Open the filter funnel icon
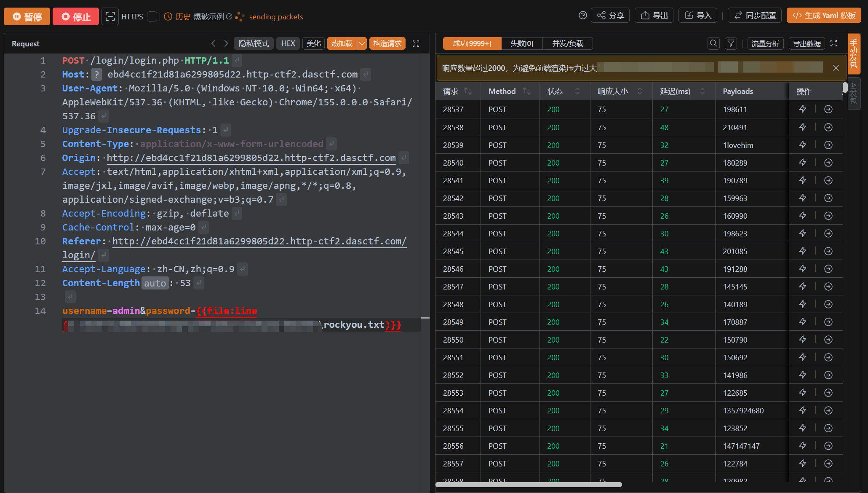 click(731, 43)
